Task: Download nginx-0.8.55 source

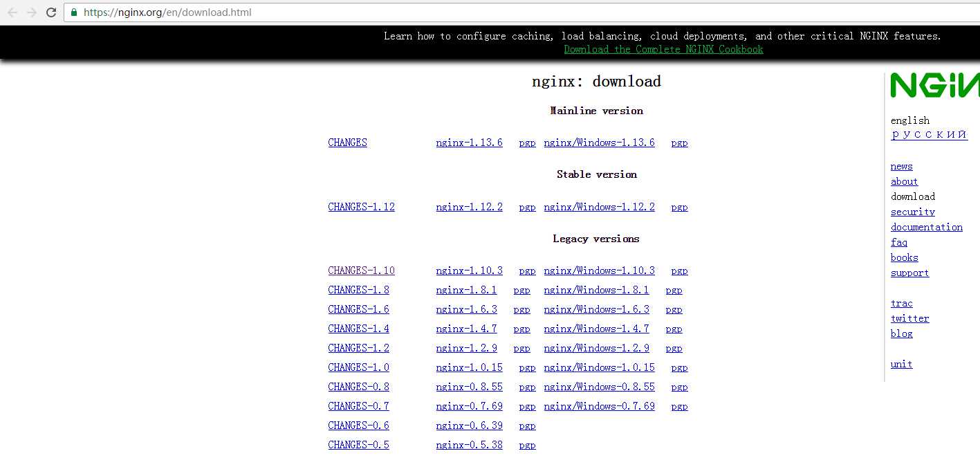Action: tap(469, 387)
